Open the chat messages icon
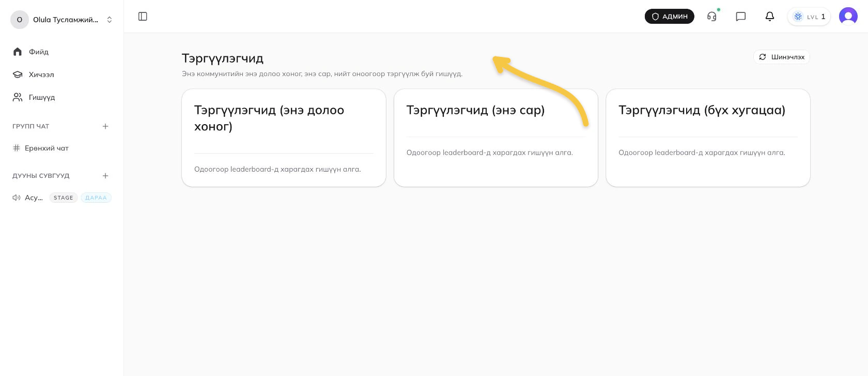 pos(741,17)
